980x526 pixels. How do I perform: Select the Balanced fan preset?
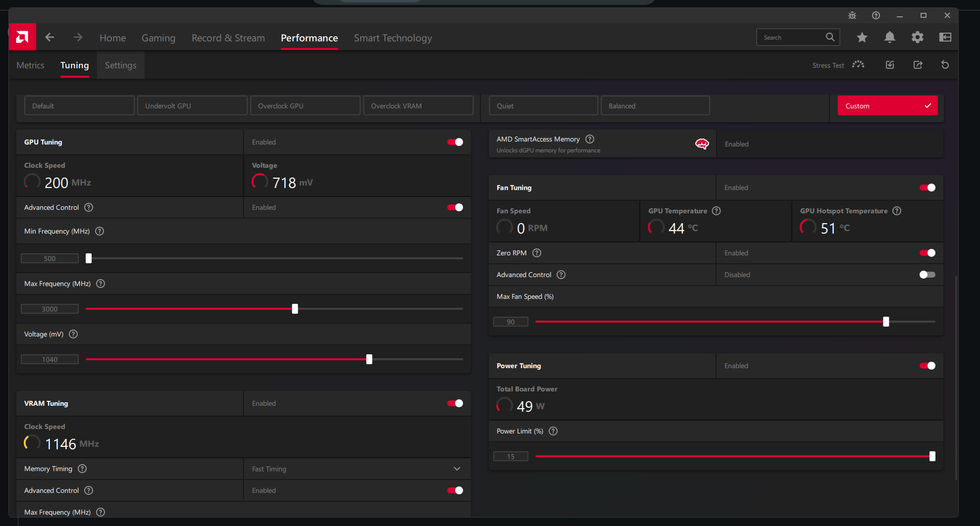coord(655,106)
